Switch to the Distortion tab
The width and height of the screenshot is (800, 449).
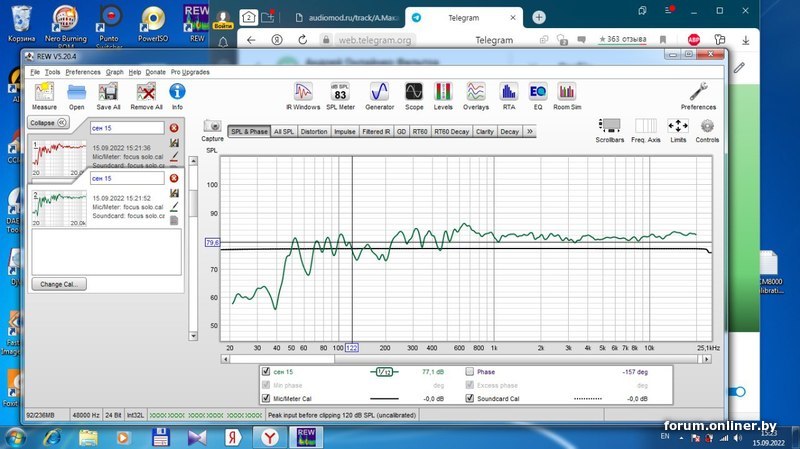tap(313, 131)
